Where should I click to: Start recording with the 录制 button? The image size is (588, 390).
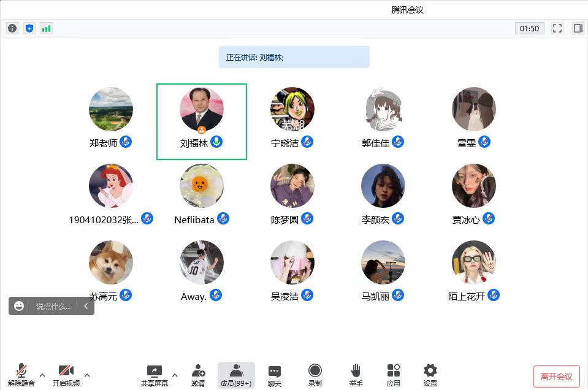[315, 375]
